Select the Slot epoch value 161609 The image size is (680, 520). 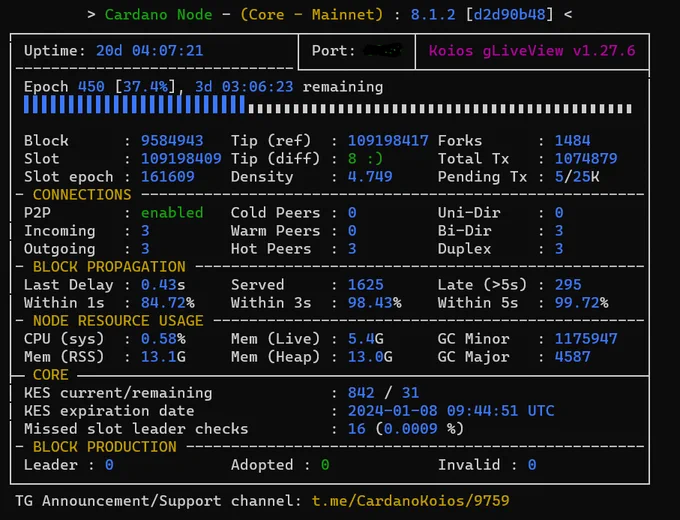coord(167,177)
